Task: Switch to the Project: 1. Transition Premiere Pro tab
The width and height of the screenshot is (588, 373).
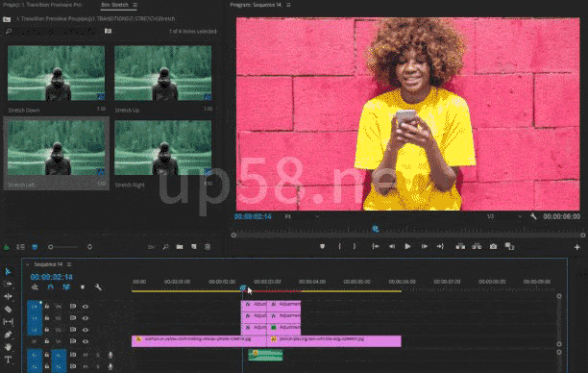Action: tap(42, 5)
